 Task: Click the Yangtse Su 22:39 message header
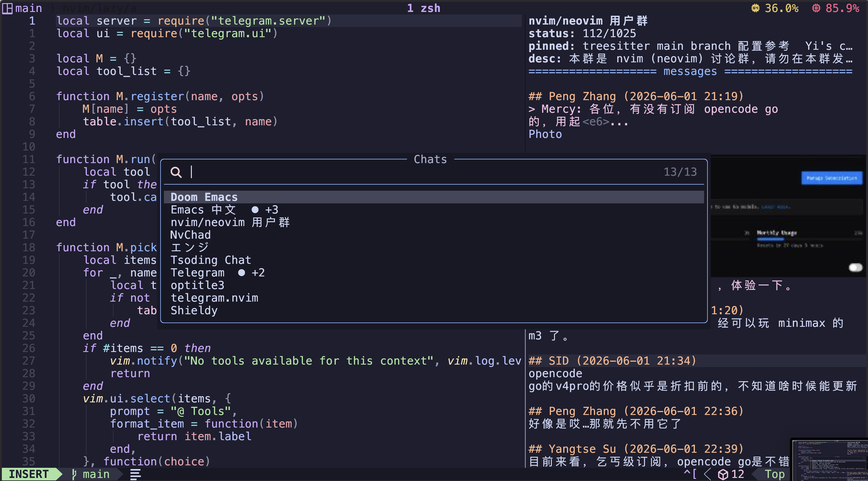tap(636, 449)
